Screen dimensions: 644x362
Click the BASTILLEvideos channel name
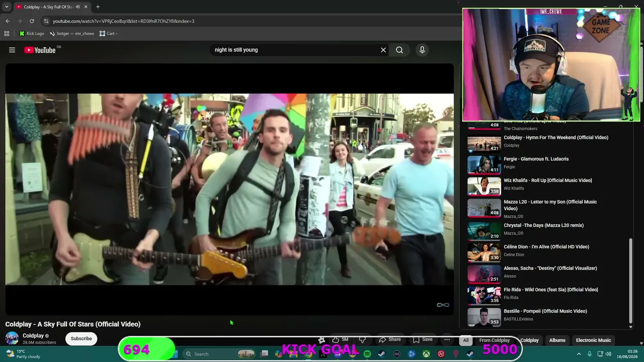tap(518, 319)
